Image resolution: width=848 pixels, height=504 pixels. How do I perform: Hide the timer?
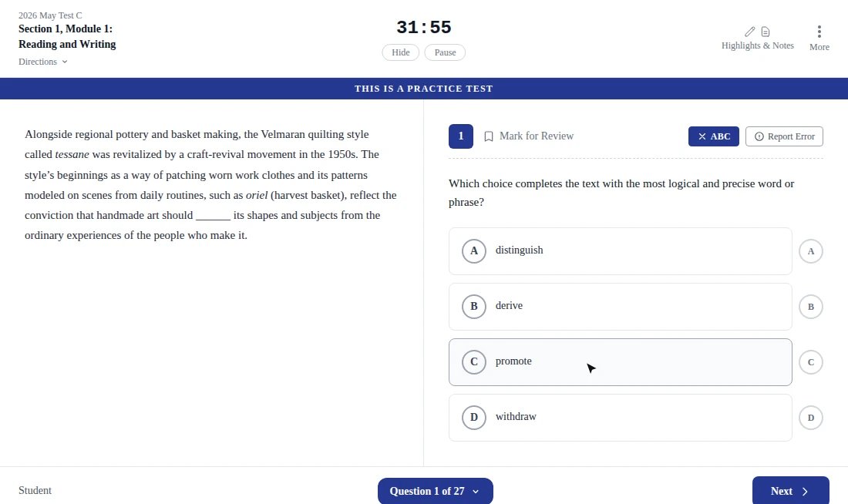pyautogui.click(x=400, y=52)
